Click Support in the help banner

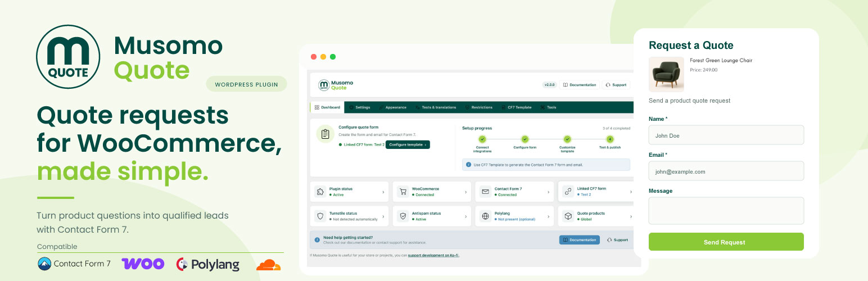click(x=617, y=240)
